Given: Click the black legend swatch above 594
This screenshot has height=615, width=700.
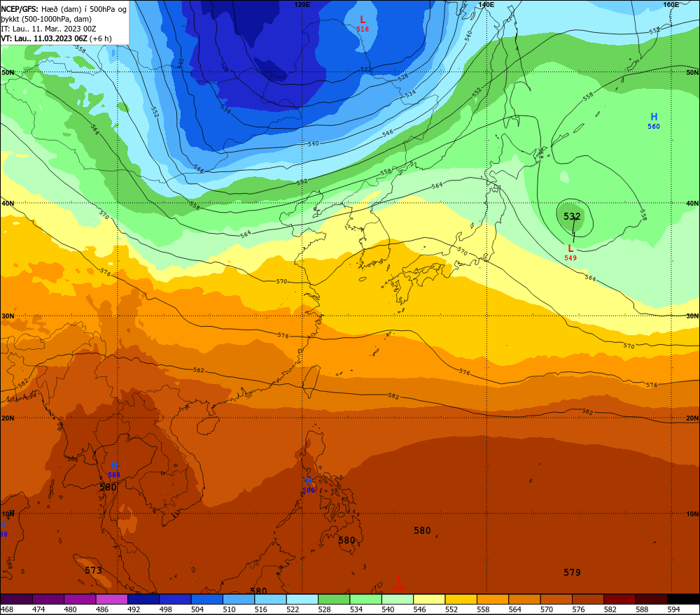Looking at the screenshot, I should tap(683, 599).
